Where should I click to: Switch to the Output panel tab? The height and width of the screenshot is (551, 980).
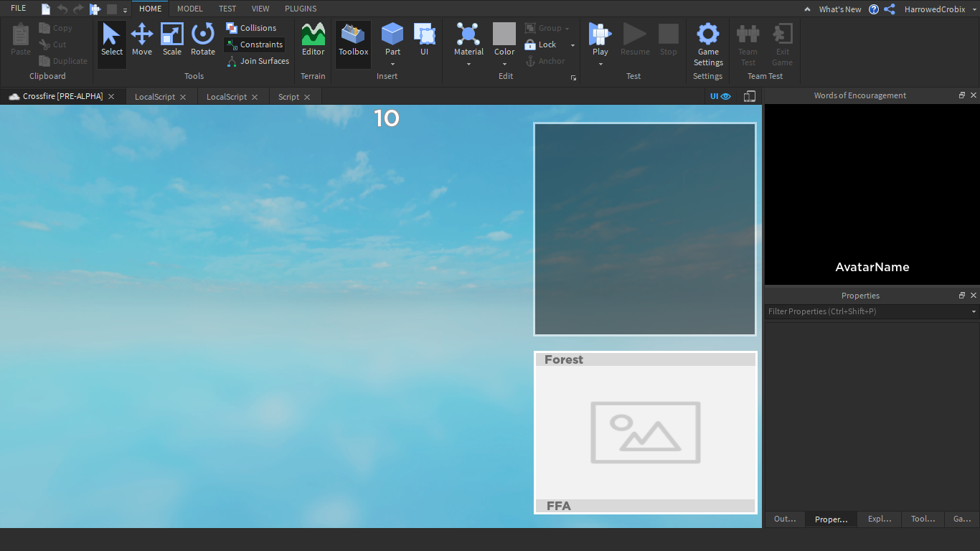pyautogui.click(x=785, y=519)
